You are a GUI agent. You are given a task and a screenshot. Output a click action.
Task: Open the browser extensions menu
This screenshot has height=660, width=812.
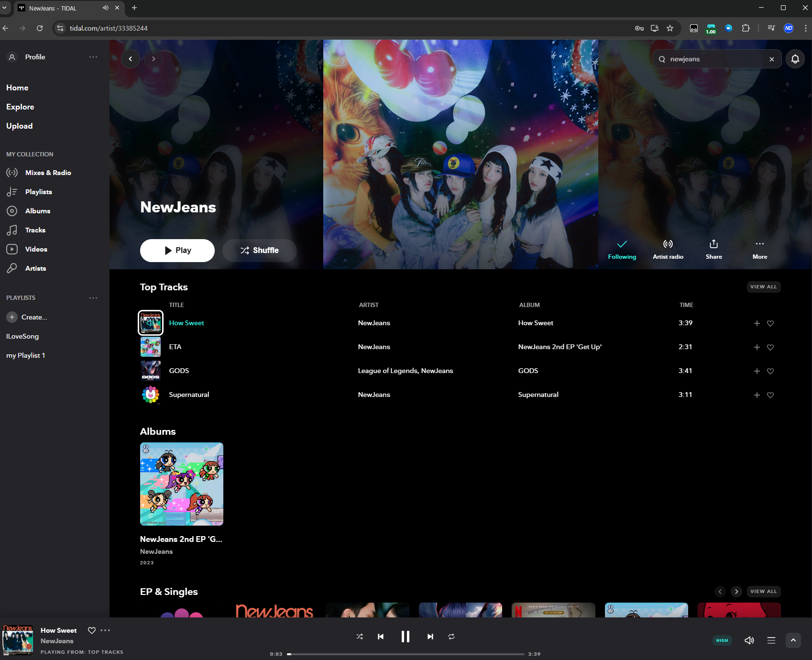(x=746, y=28)
